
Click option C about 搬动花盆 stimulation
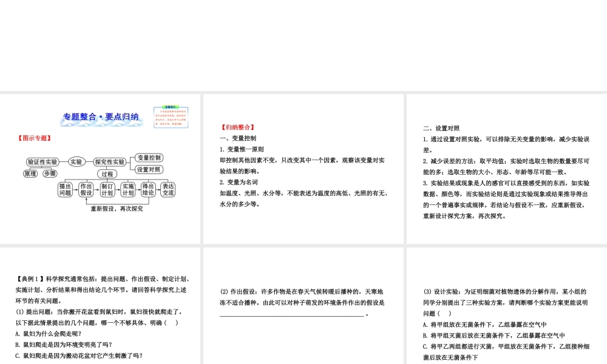(80, 356)
